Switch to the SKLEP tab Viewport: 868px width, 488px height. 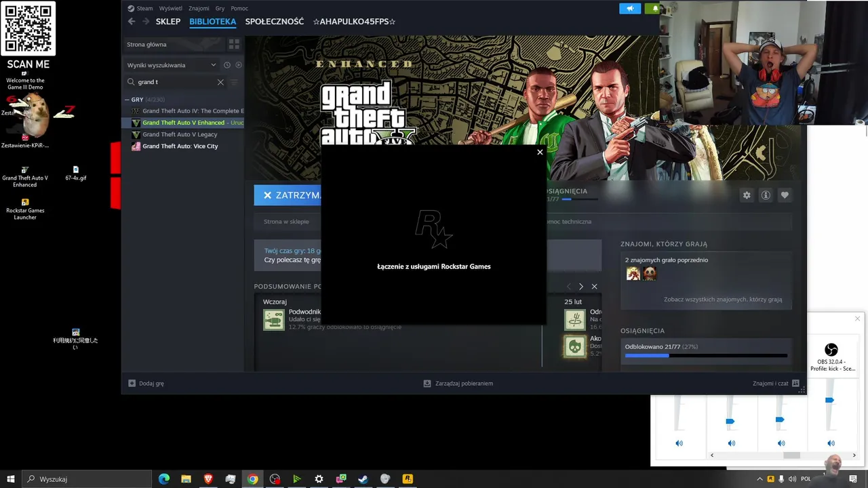(x=168, y=22)
